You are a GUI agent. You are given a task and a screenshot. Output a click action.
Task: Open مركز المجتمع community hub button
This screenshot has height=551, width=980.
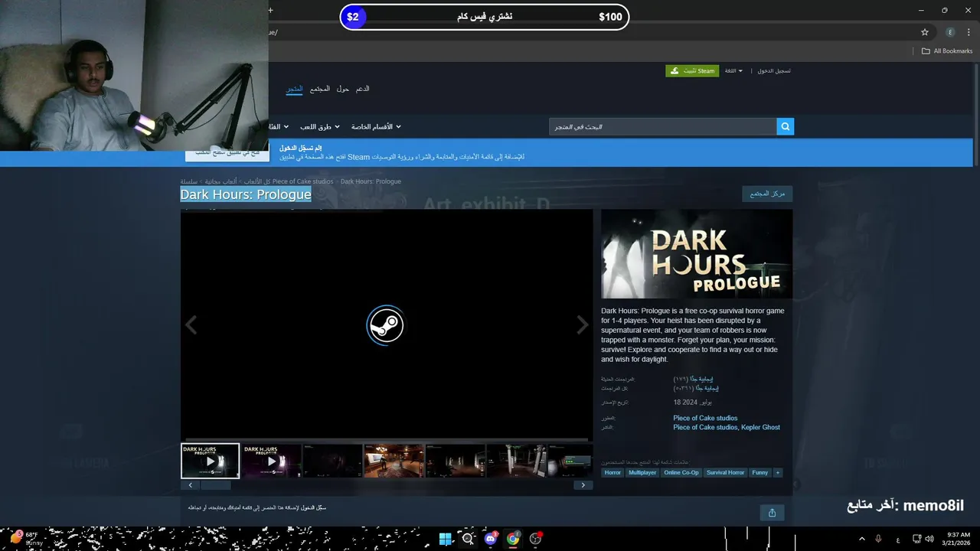click(767, 194)
